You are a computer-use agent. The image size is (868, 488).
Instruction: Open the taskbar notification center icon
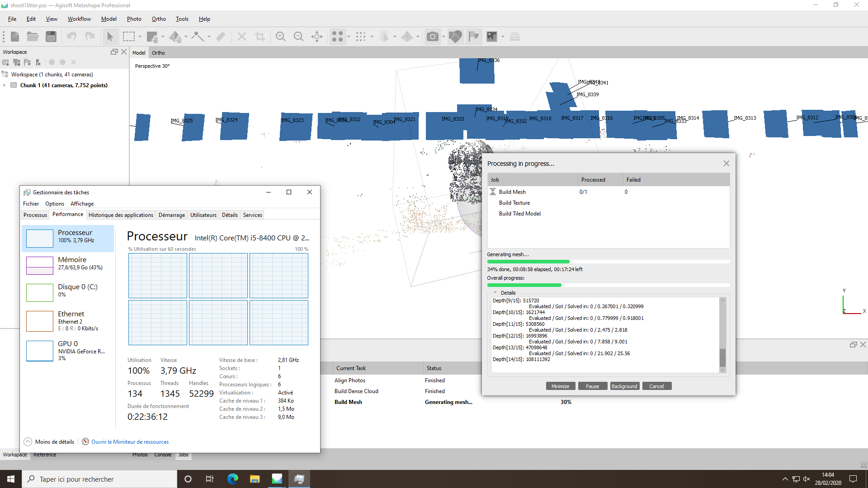click(x=853, y=479)
